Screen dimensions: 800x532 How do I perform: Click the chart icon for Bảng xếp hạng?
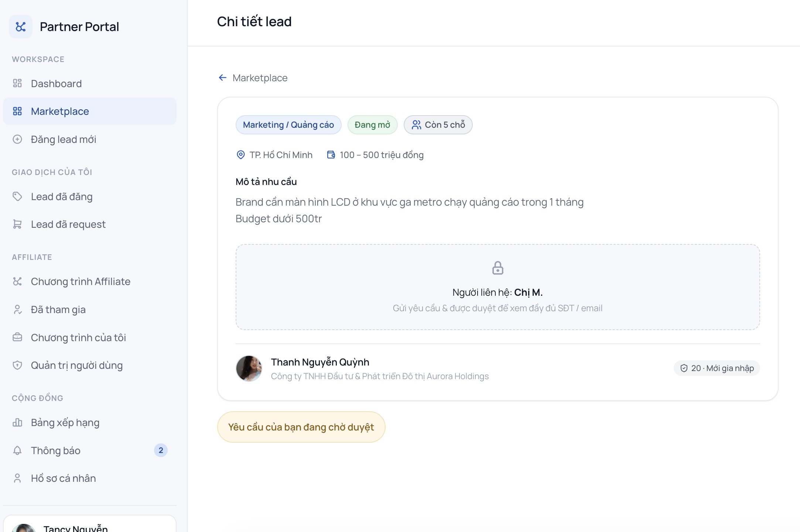17,422
